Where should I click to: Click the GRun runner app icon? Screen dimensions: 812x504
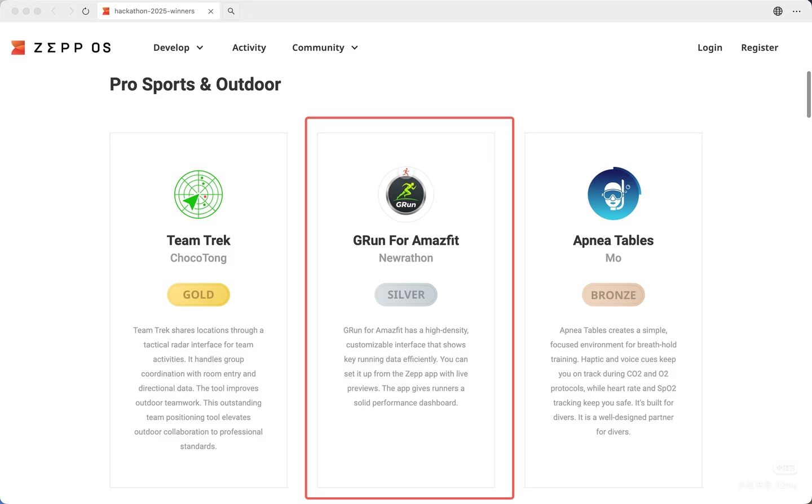point(406,194)
